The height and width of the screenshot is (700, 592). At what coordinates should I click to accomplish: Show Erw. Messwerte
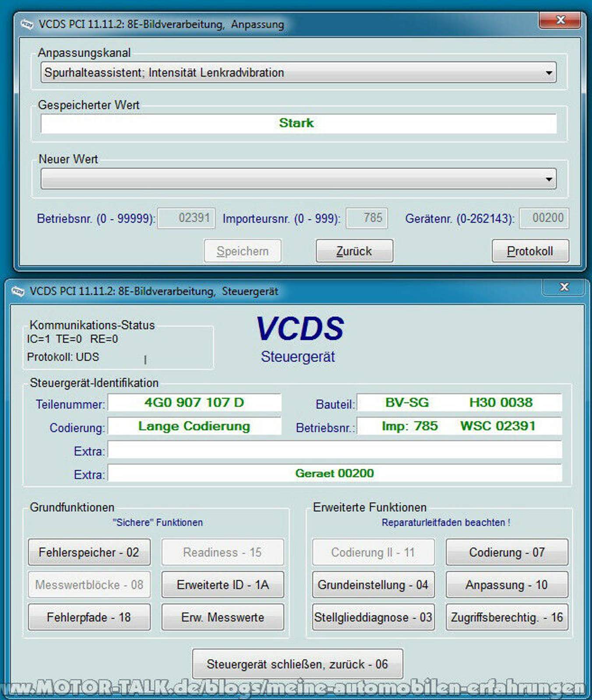[x=222, y=617]
